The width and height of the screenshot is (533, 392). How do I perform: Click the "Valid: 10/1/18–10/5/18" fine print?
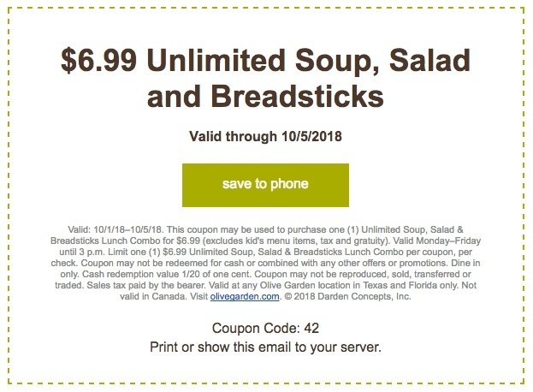pos(115,229)
